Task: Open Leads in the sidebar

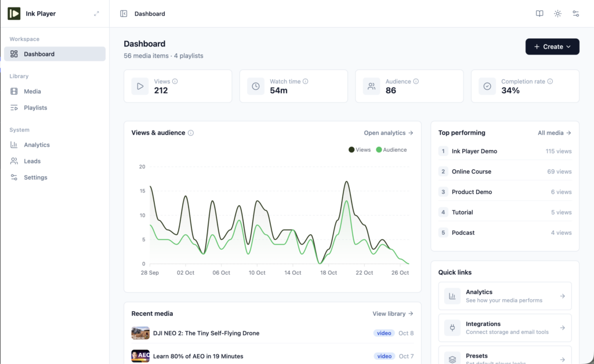Action: 55,161
